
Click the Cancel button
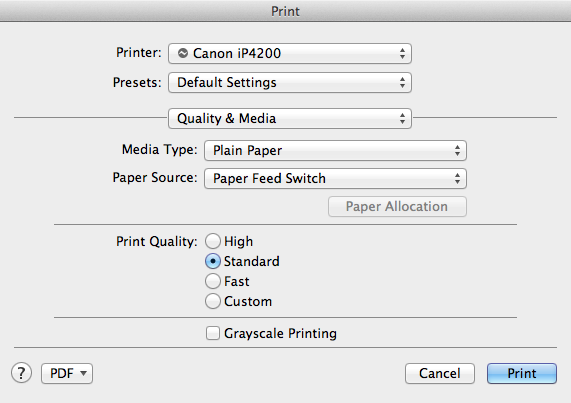tap(440, 373)
